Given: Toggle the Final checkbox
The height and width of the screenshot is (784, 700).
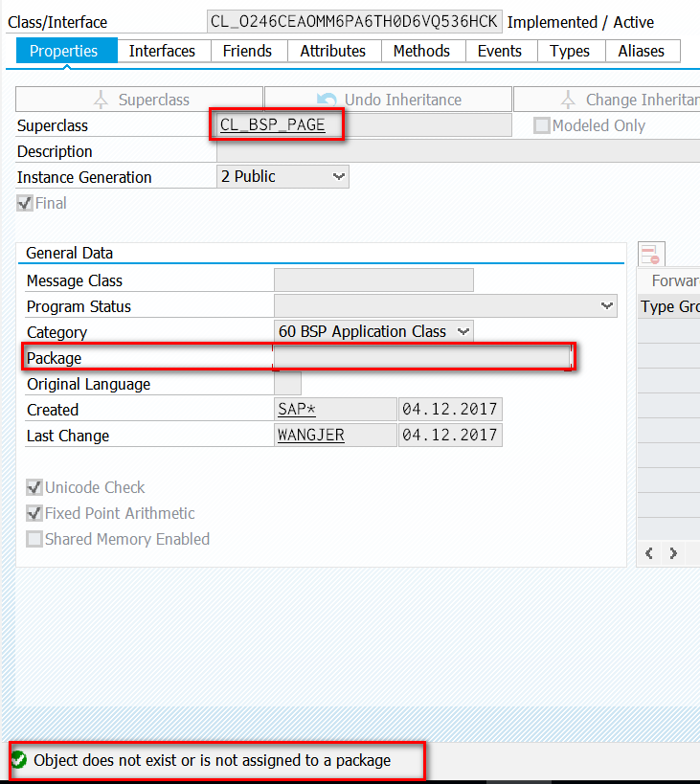Looking at the screenshot, I should (25, 203).
